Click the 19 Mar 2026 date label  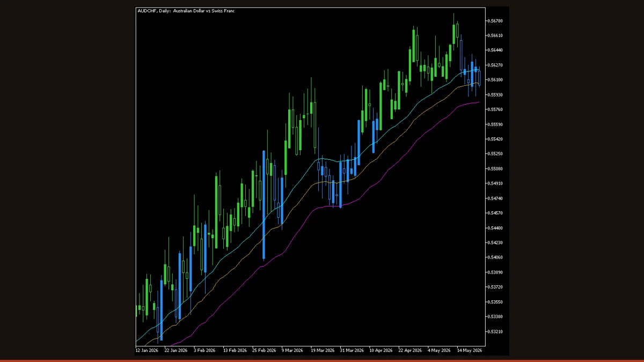322,350
